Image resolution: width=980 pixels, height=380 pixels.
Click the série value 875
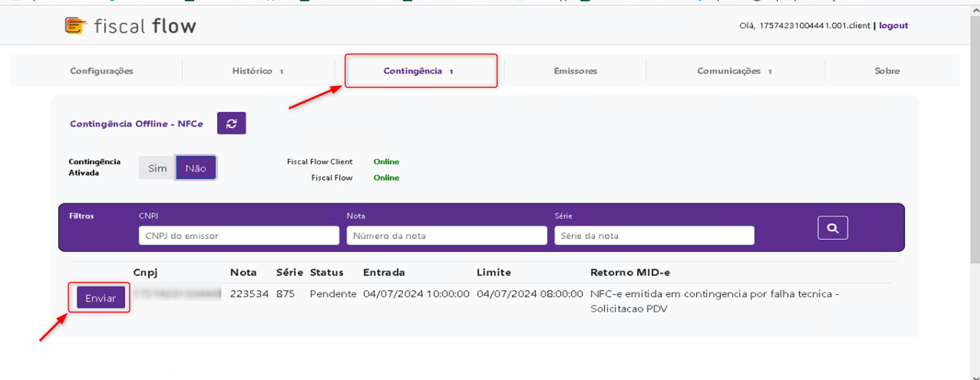click(286, 294)
